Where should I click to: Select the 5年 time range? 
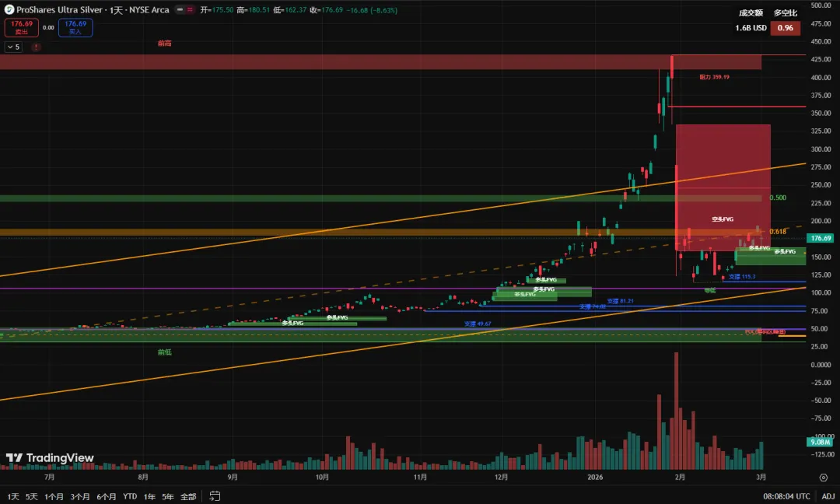point(167,496)
